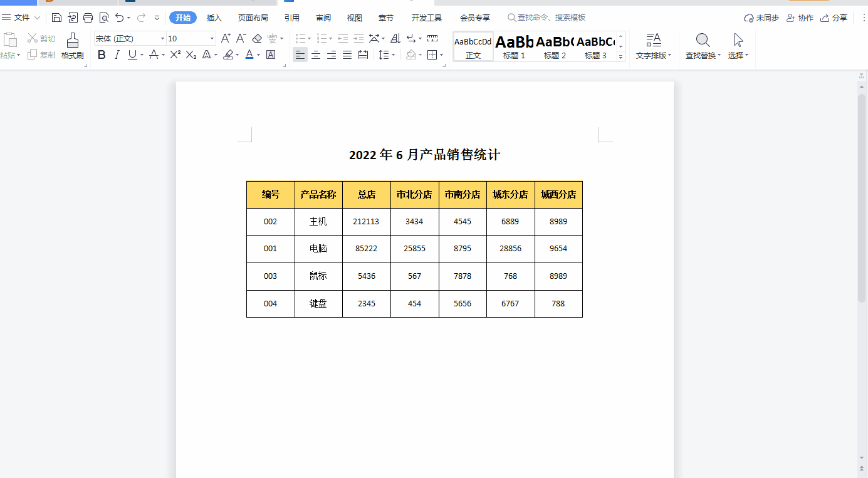This screenshot has height=478, width=868.
Task: Expand the numbered list dropdown arrow
Action: [x=331, y=39]
